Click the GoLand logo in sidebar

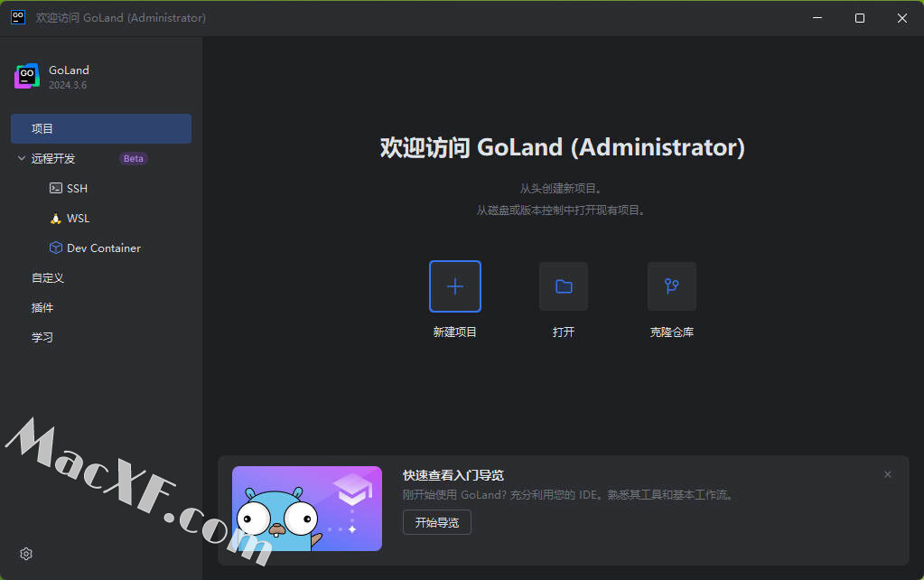(x=26, y=76)
